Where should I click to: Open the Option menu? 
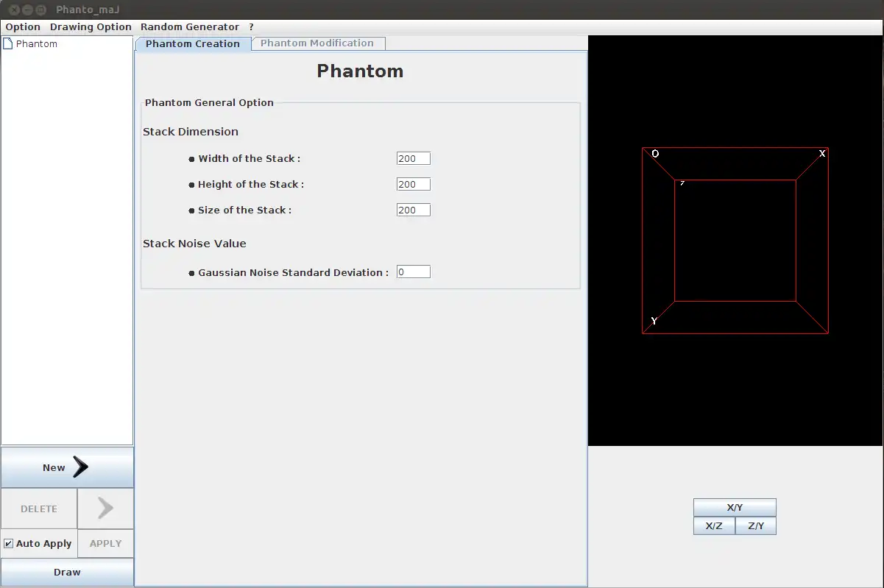(23, 27)
